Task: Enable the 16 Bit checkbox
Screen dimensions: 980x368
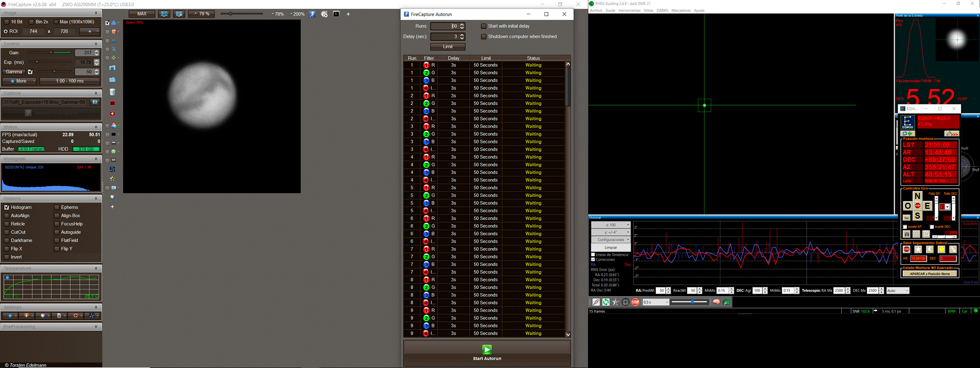Action: tap(6, 22)
